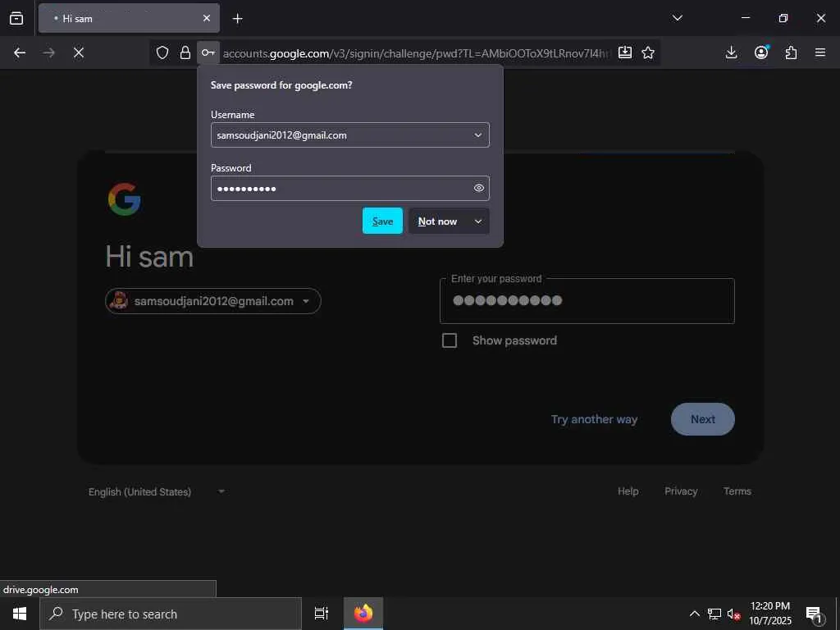Screen dimensions: 840x630
Task: Click the password key icon in address bar
Action: tap(208, 52)
